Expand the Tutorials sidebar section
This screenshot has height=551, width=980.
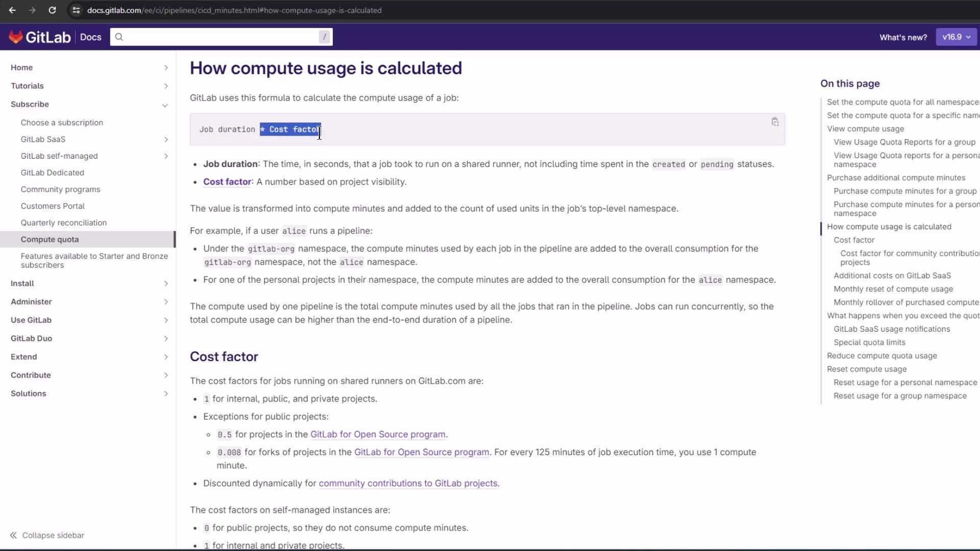point(166,86)
